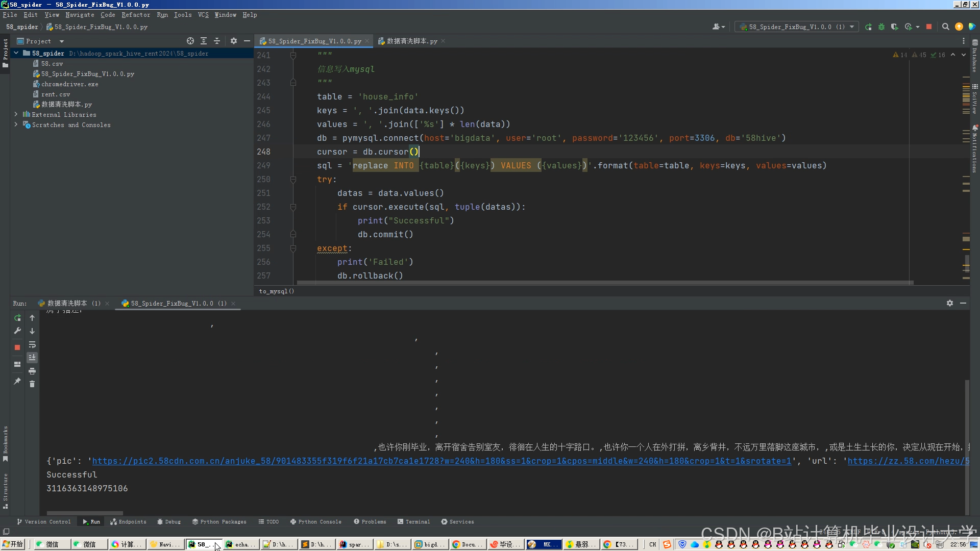Image resolution: width=980 pixels, height=551 pixels.
Task: Toggle Soft-Wrap in the run console
Action: [x=32, y=345]
